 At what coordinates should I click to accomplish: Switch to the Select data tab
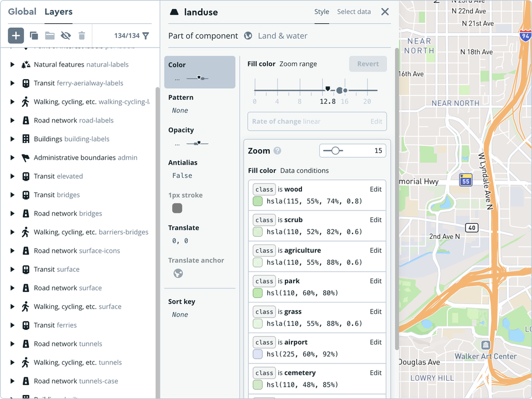354,12
